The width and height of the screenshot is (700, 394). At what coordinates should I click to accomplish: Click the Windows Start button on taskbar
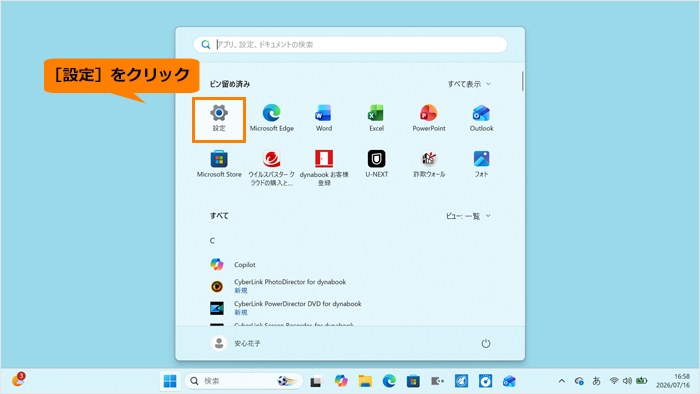tap(170, 381)
